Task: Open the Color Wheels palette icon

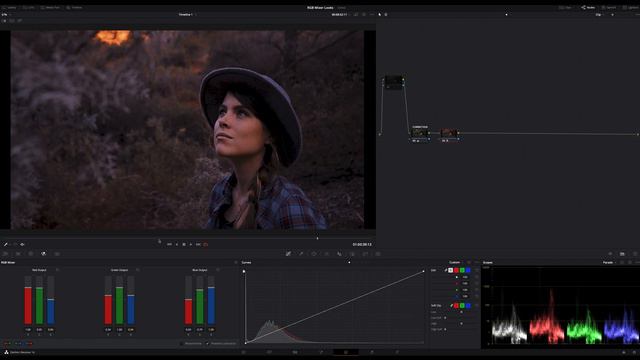Action: tap(31, 254)
